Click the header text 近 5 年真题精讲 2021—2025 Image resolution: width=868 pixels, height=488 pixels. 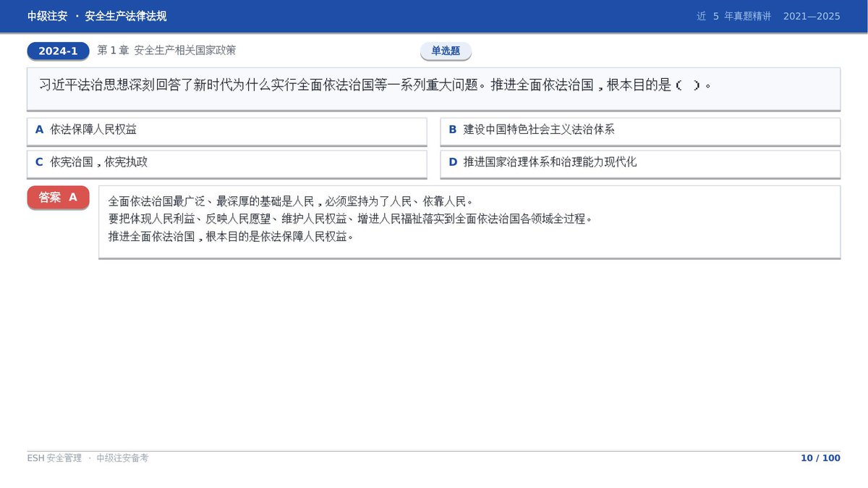point(768,16)
